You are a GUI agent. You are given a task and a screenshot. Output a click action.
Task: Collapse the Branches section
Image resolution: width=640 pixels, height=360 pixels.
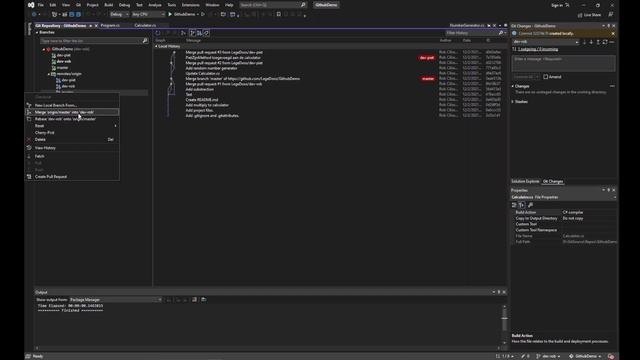pos(37,32)
